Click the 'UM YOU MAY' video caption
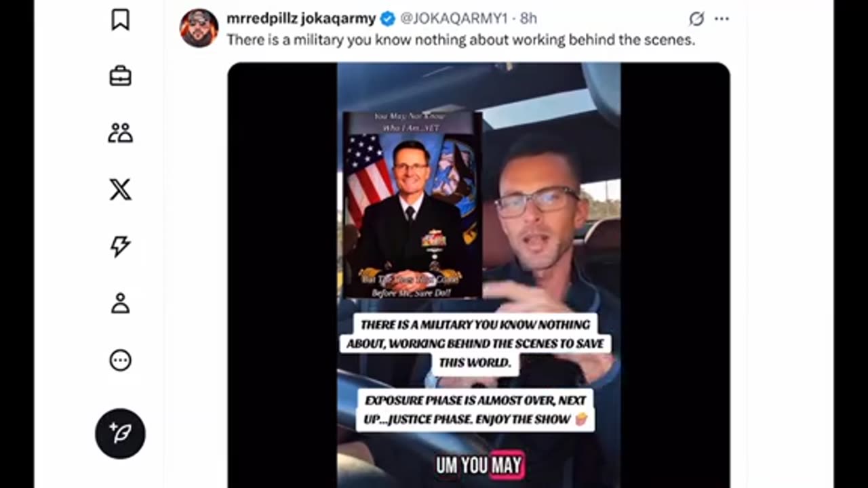This screenshot has height=488, width=868. coord(479,465)
